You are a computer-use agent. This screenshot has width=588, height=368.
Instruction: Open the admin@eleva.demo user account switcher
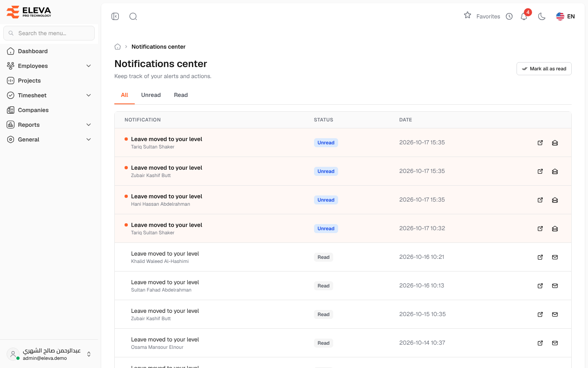[49, 354]
